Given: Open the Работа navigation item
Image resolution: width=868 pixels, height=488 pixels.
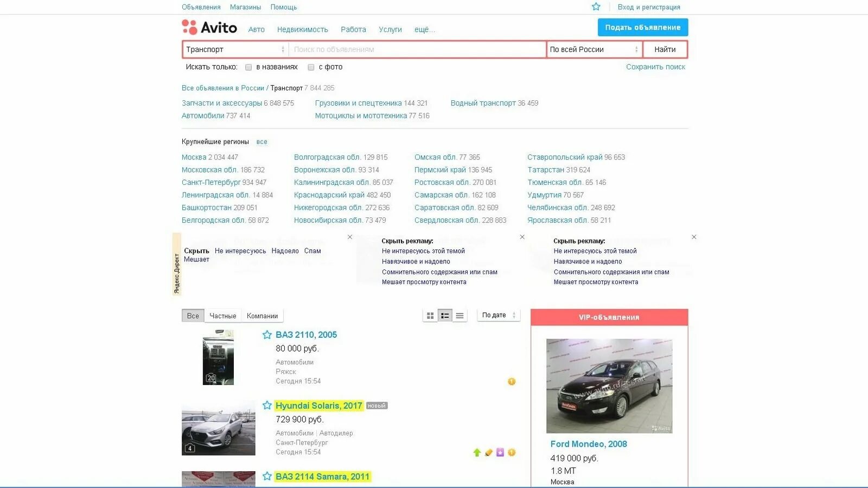Looking at the screenshot, I should [353, 29].
